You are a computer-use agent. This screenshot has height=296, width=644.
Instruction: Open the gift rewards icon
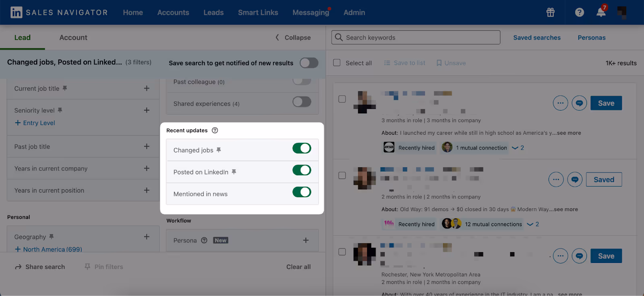click(551, 12)
